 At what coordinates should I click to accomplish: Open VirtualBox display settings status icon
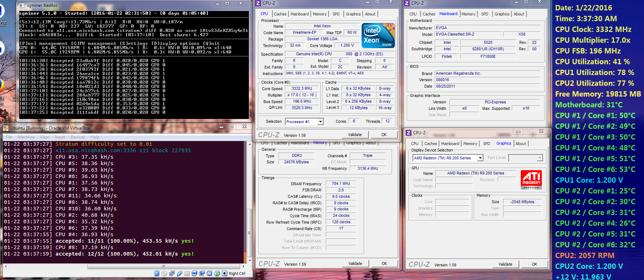pyautogui.click(x=195, y=274)
